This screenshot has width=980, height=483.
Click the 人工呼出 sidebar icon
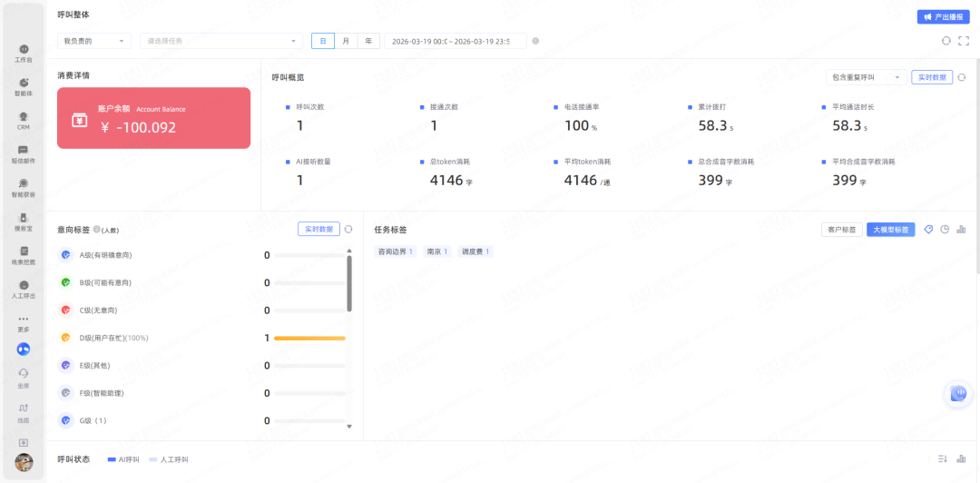(24, 288)
